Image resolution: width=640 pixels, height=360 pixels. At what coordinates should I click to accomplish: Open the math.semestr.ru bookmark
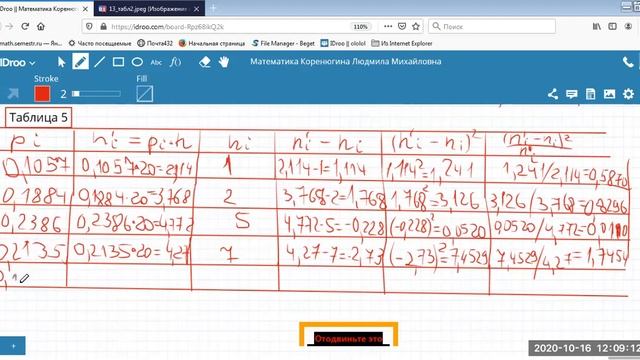31,43
